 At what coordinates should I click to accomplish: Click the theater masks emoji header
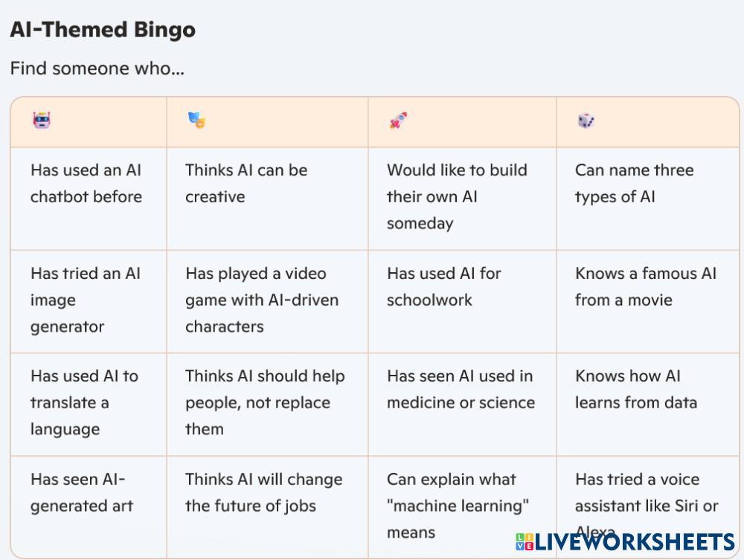[196, 120]
